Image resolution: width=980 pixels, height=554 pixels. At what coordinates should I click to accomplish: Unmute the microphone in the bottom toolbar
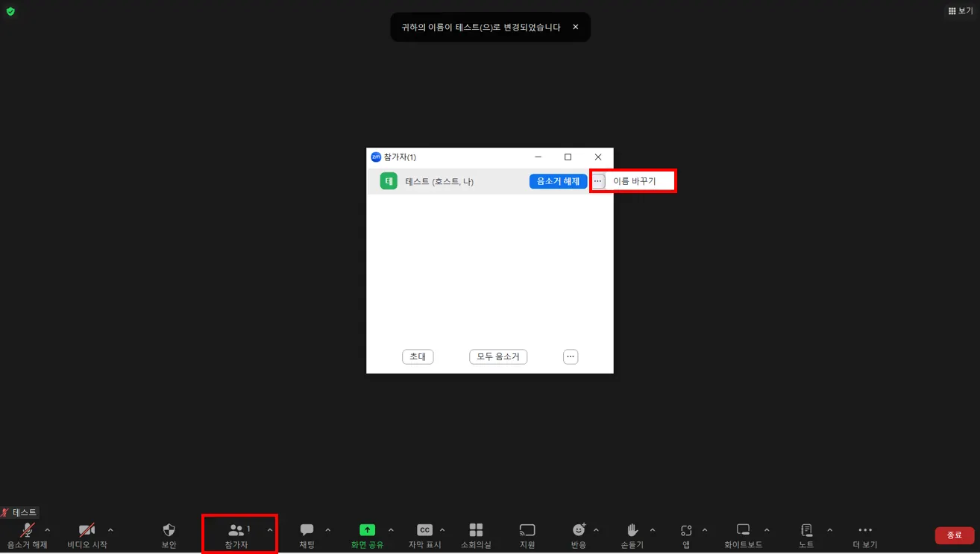(28, 535)
